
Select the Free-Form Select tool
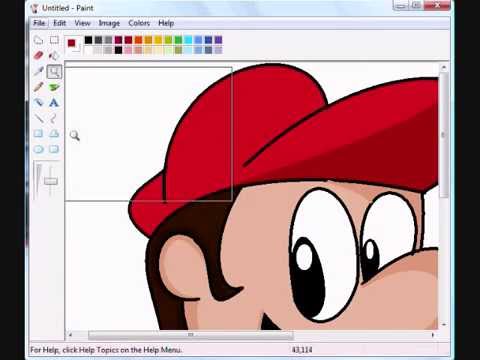(x=39, y=41)
